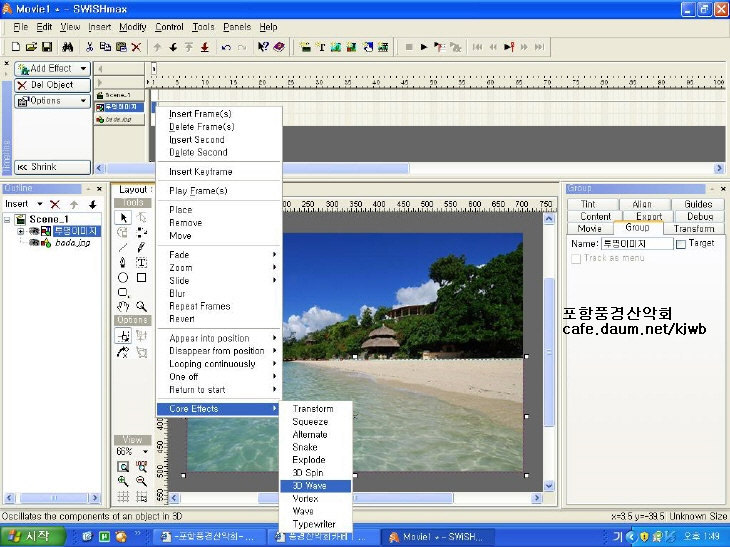
Task: Click the Stop playback toolbar button
Action: pos(409,47)
